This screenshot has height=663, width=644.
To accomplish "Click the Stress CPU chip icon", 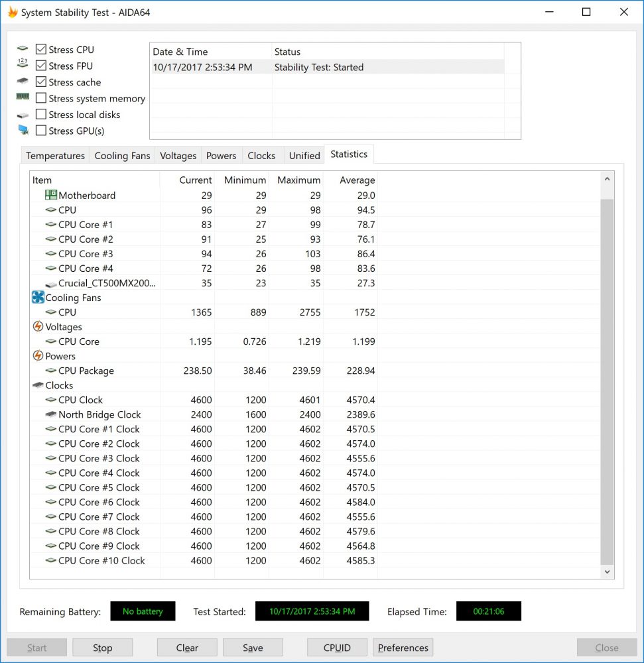I will click(23, 48).
